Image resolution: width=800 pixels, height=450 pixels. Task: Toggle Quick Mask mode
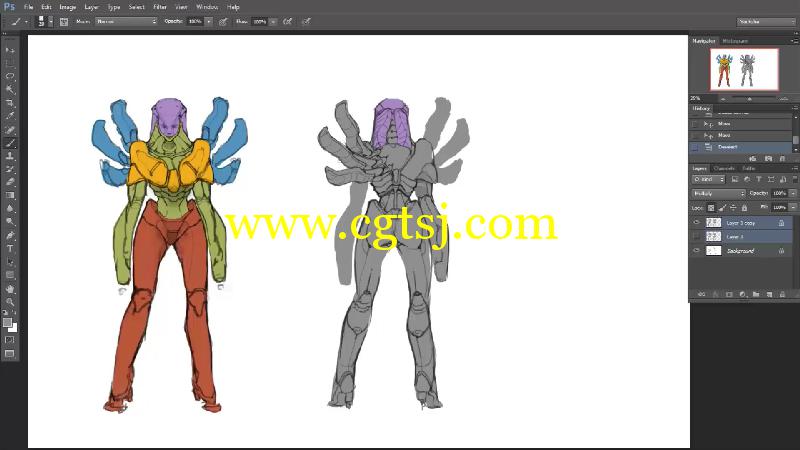(10, 340)
